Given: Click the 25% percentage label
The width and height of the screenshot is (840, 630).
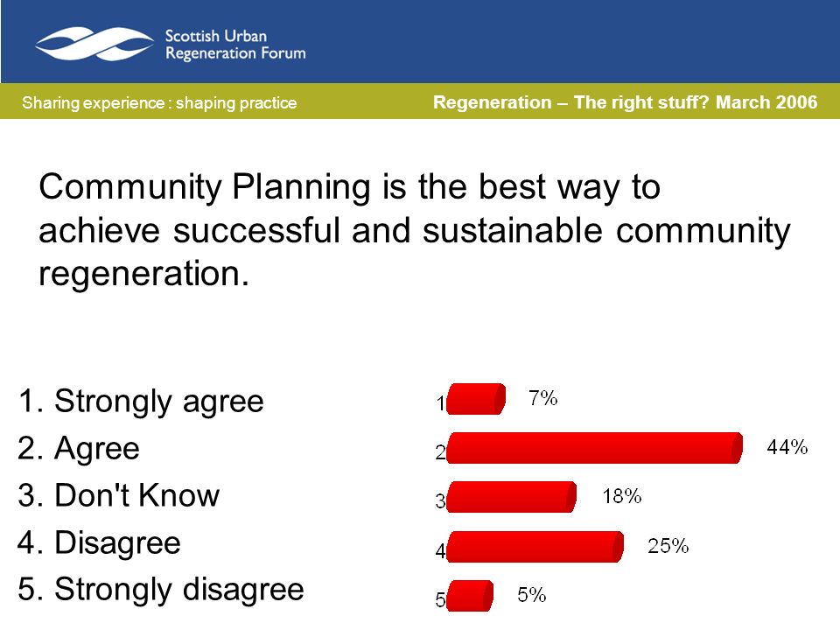Looking at the screenshot, I should click(x=668, y=546).
